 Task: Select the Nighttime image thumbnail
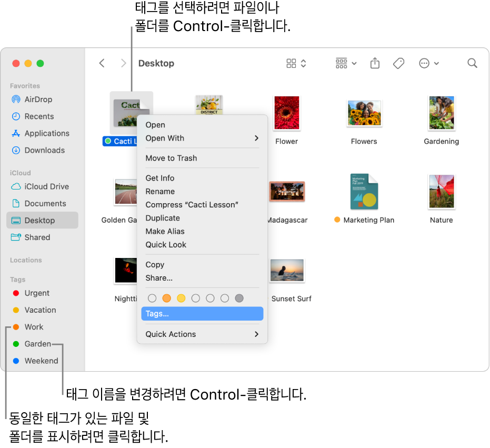(126, 271)
